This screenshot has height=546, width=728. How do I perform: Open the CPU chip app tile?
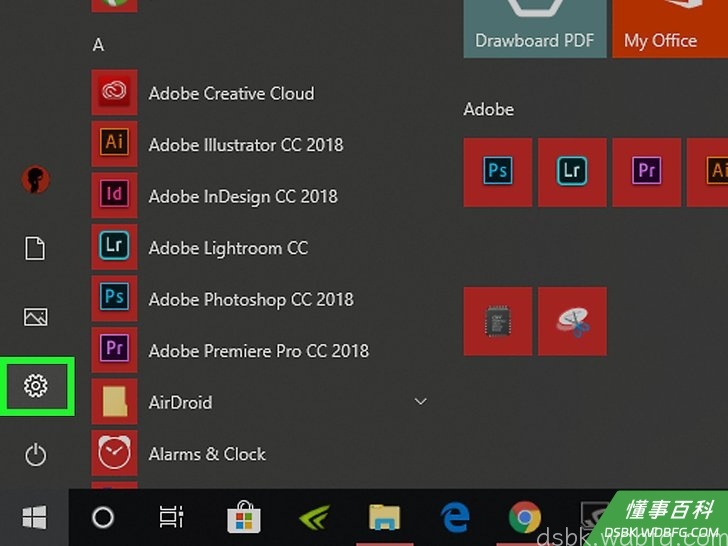(498, 321)
